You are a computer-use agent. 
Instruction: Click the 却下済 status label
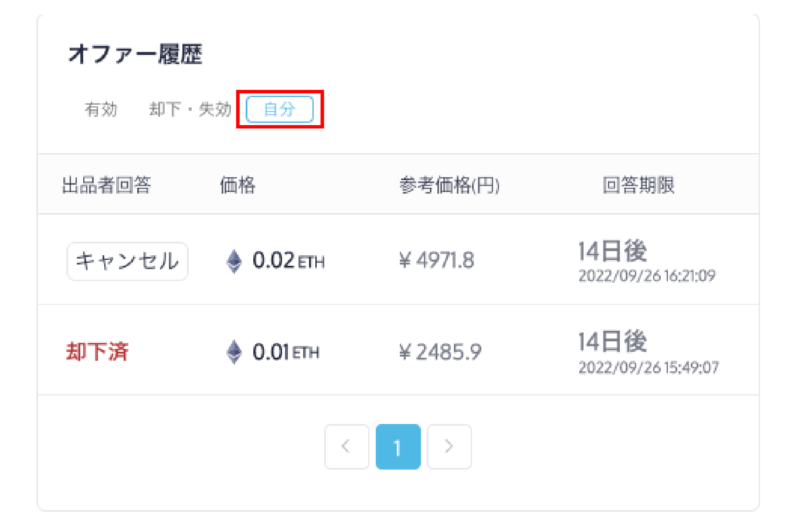pyautogui.click(x=97, y=351)
